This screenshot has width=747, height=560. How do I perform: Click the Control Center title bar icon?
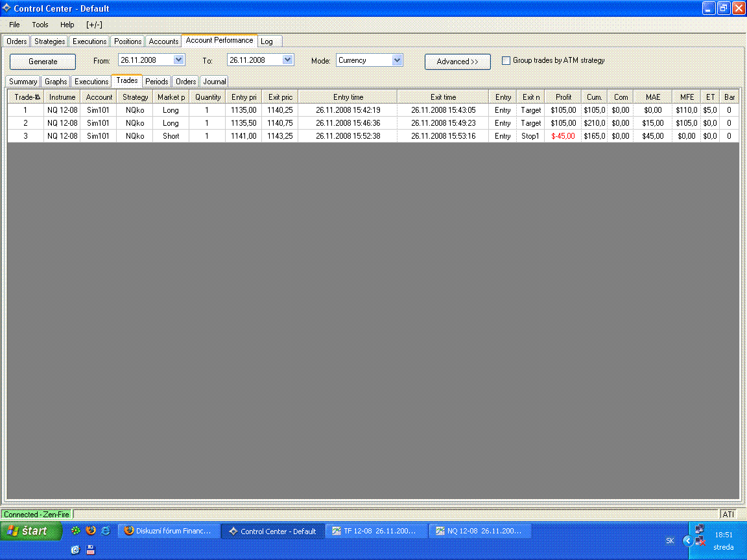click(6, 8)
